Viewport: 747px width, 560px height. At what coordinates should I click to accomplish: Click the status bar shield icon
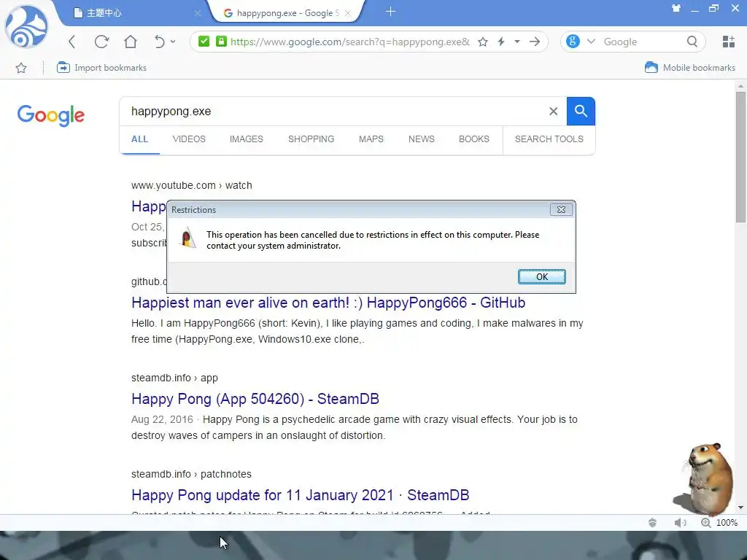point(653,522)
